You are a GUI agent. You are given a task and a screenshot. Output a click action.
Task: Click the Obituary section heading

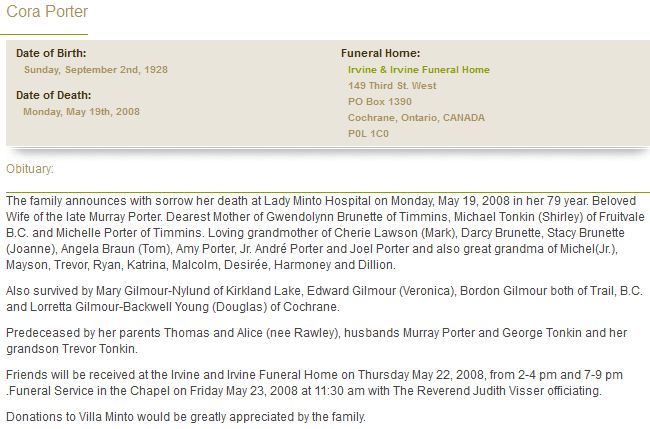[x=30, y=168]
